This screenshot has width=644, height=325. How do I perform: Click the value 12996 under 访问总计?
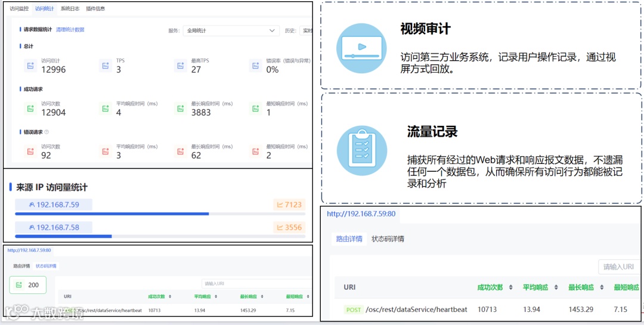pos(54,69)
